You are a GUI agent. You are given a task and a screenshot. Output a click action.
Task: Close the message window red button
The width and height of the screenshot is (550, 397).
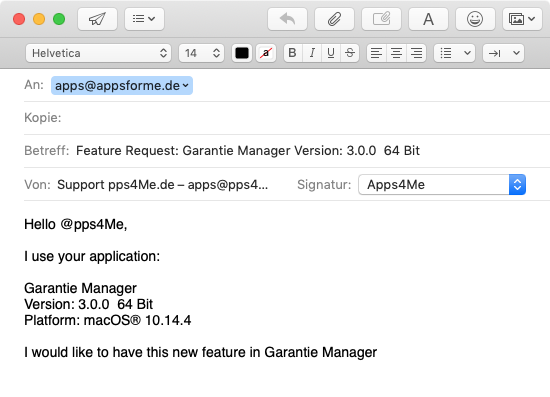pyautogui.click(x=19, y=19)
